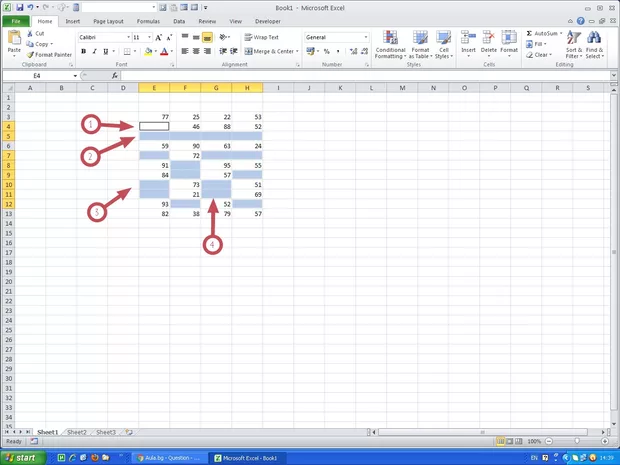Image resolution: width=620 pixels, height=465 pixels.
Task: Click the Paste clipboard icon
Action: [x=14, y=38]
